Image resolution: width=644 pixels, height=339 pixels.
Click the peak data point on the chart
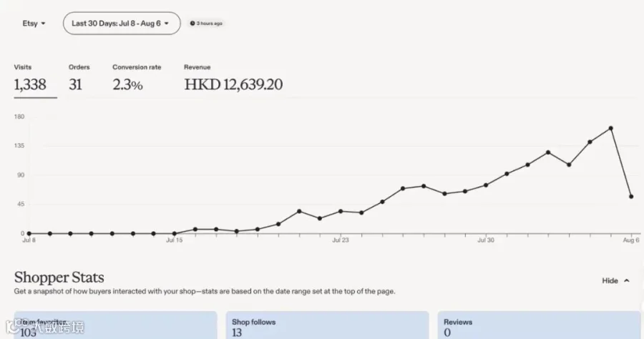pos(611,129)
